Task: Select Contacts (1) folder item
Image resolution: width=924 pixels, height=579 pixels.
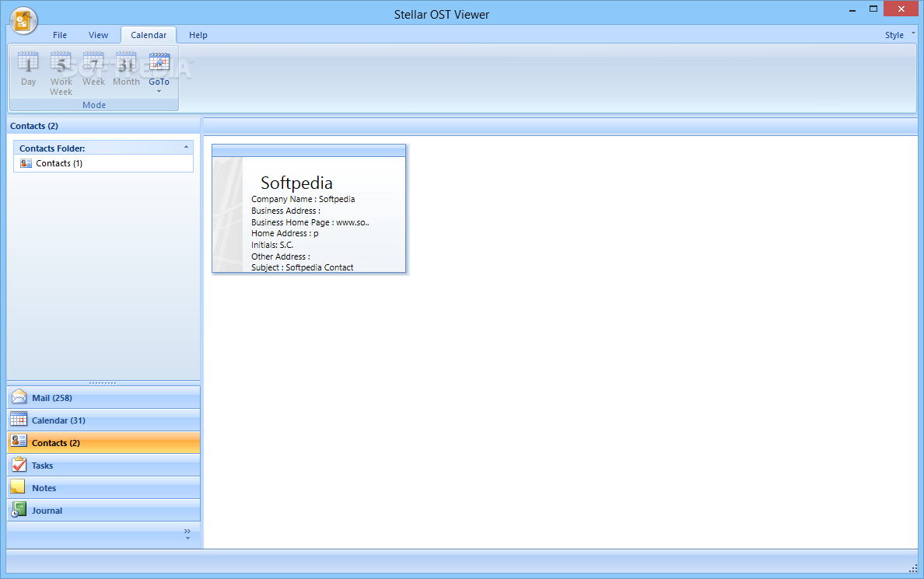Action: [103, 163]
